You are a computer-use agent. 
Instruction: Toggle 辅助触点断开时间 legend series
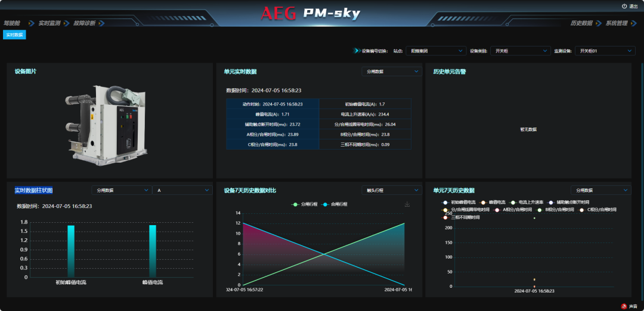(x=568, y=203)
